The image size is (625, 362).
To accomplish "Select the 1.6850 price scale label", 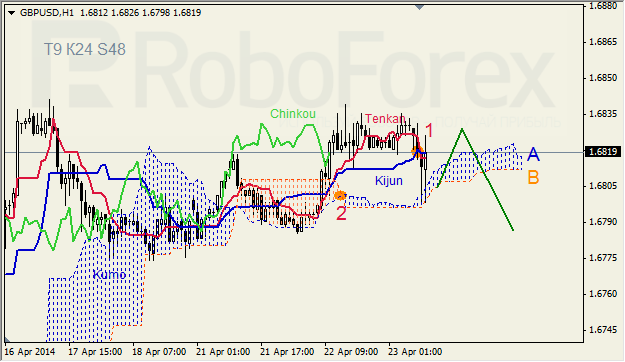I will point(603,78).
